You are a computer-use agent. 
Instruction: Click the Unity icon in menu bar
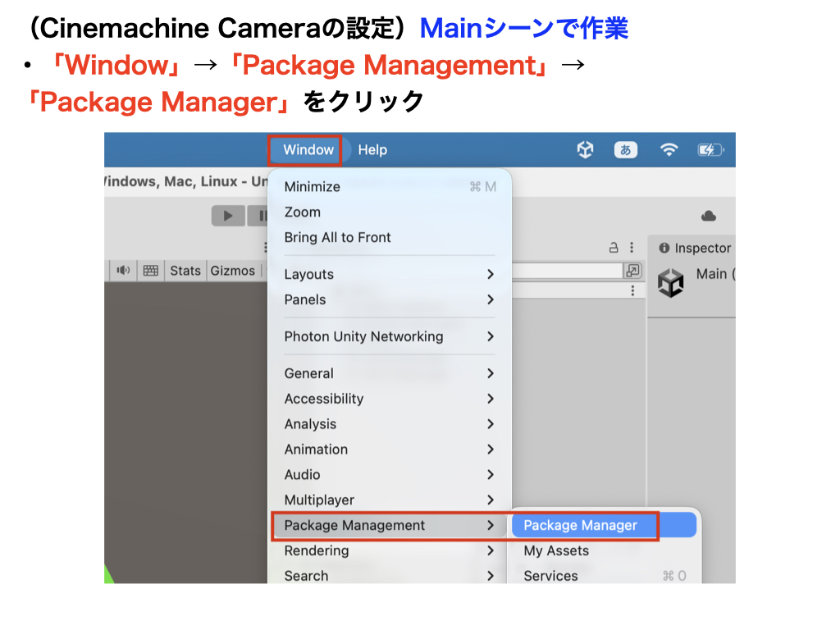pos(585,149)
